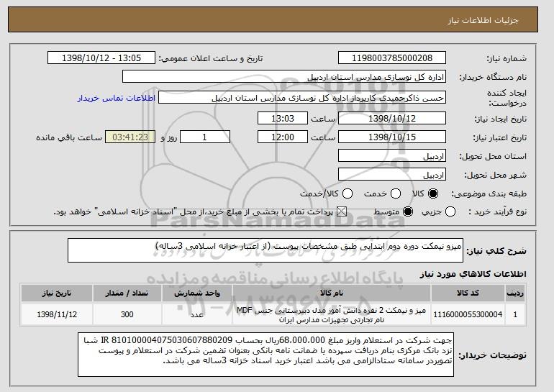This screenshot has height=392, width=554.
Task: Click the تاریخ نیاز column header
Action: (57, 293)
